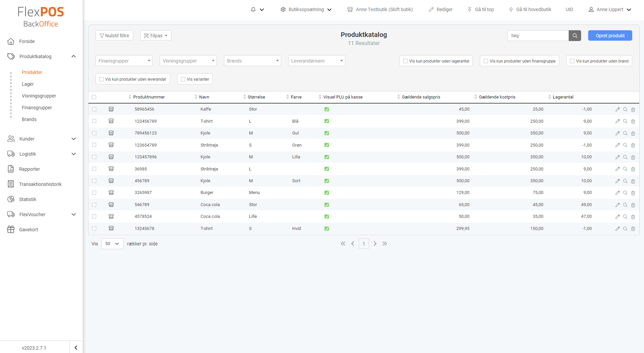This screenshot has height=353, width=644.
Task: Open the Finansgrupper filter dropdown
Action: [124, 61]
